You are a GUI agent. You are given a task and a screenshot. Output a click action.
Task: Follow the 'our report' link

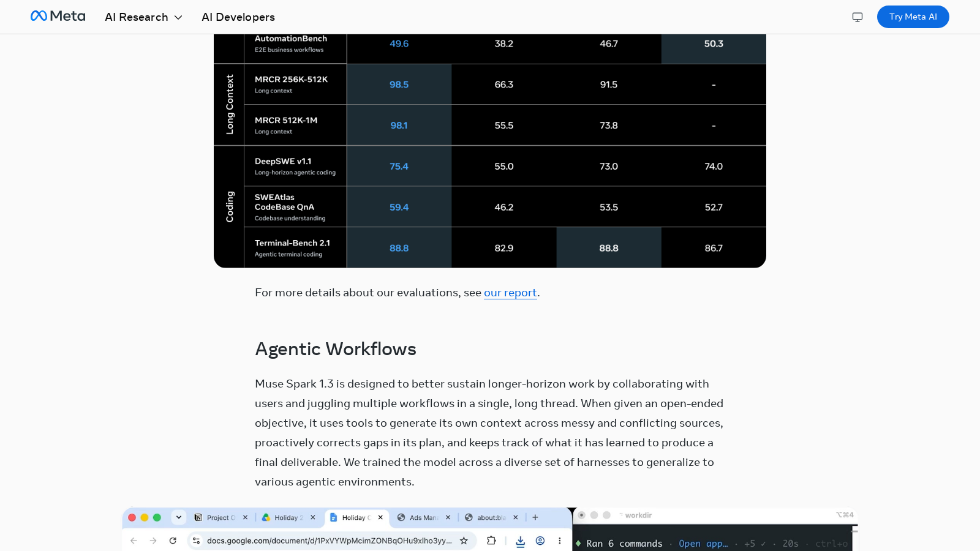point(510,293)
